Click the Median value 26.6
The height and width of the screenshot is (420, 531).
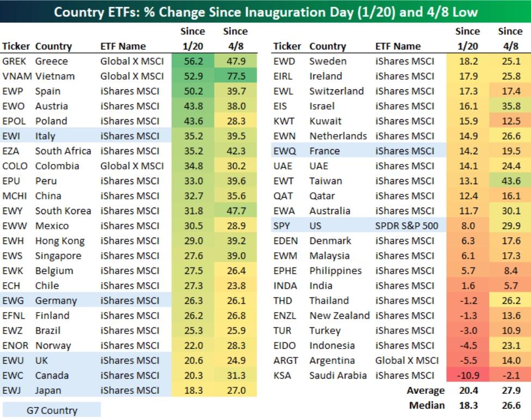[511, 405]
